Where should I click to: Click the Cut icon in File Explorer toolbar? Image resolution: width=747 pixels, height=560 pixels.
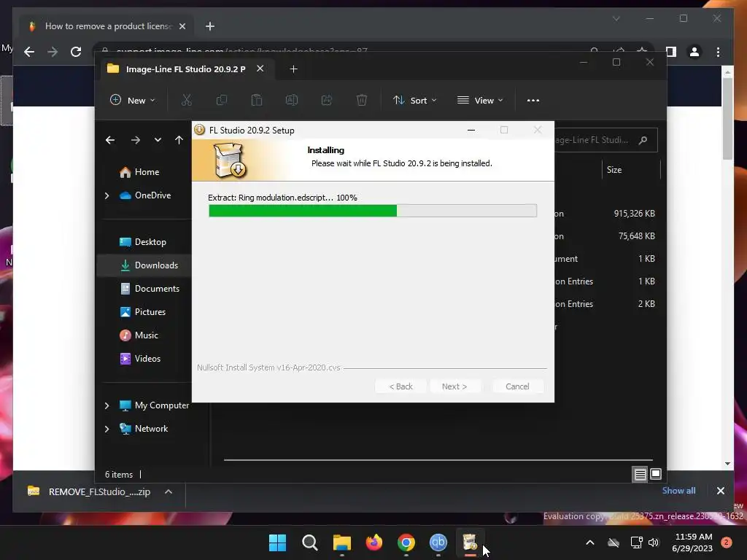(x=186, y=100)
